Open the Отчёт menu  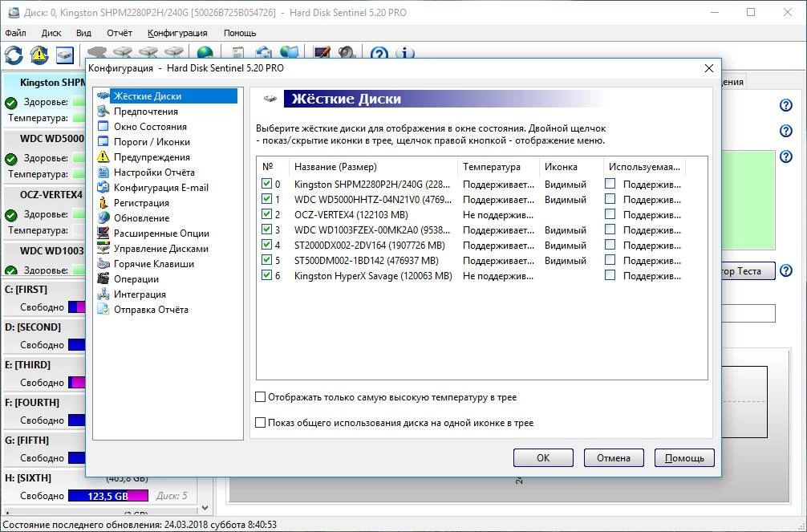pos(120,33)
